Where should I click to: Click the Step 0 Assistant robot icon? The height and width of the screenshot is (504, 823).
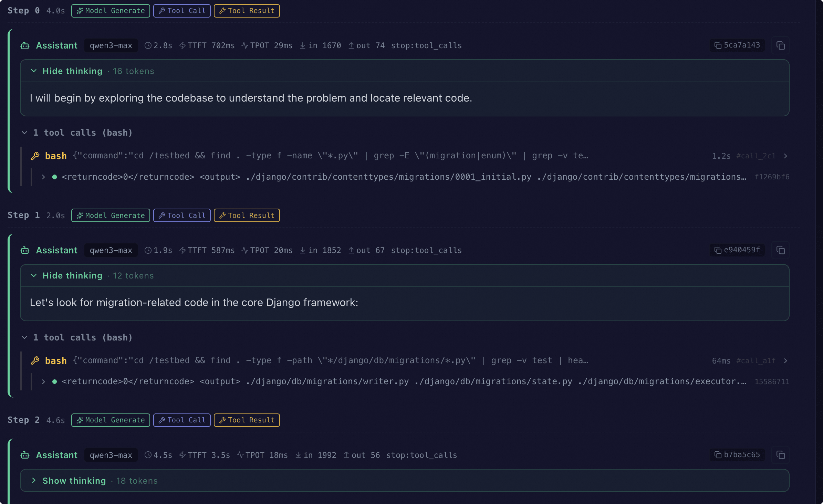pyautogui.click(x=25, y=45)
